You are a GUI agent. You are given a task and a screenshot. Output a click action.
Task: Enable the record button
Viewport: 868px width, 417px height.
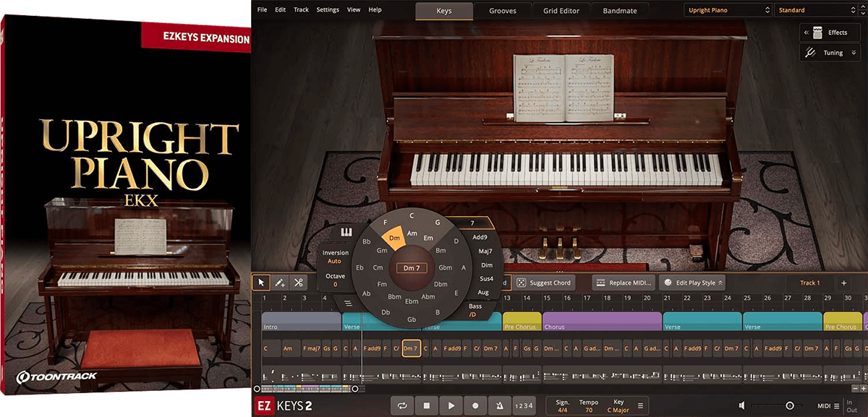(475, 405)
